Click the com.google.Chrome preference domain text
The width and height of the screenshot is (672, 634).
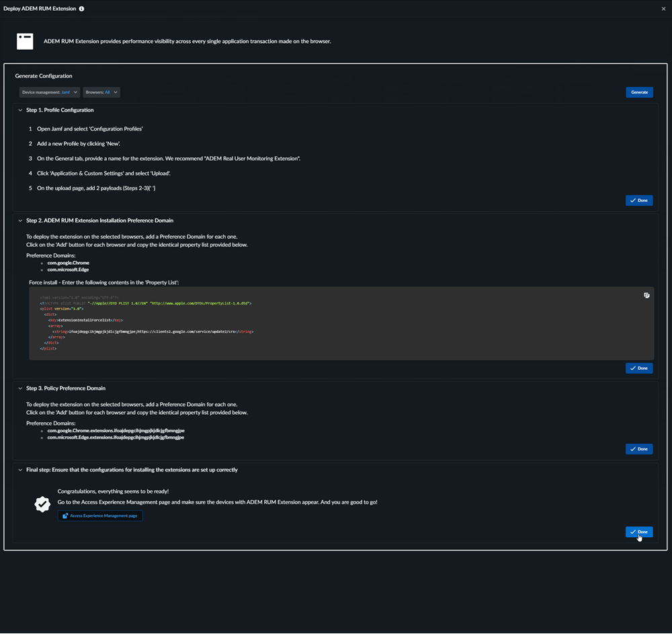pyautogui.click(x=68, y=263)
